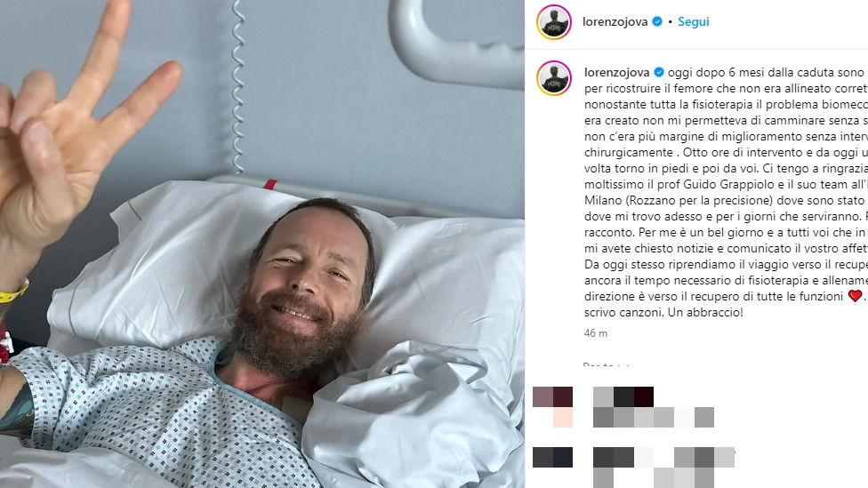868x488 pixels.
Task: Click the cut-off text below the timestamp
Action: pyautogui.click(x=607, y=364)
